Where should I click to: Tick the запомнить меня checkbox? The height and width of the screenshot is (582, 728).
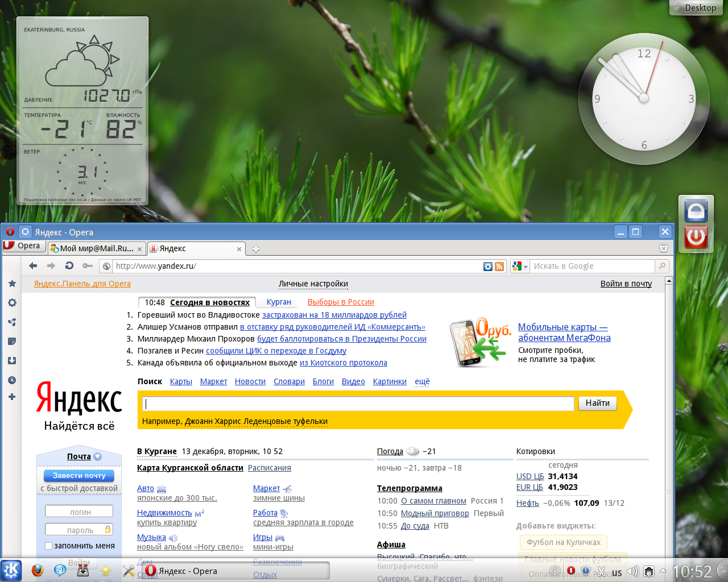[x=49, y=546]
